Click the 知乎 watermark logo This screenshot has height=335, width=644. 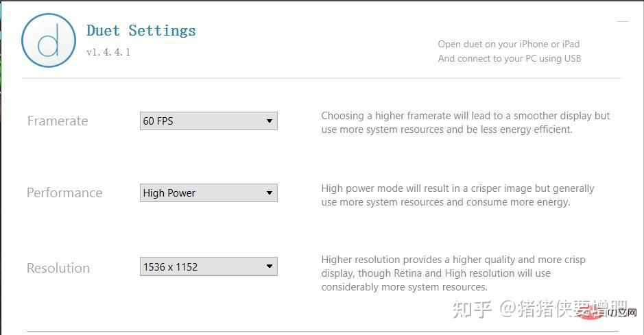pos(473,310)
